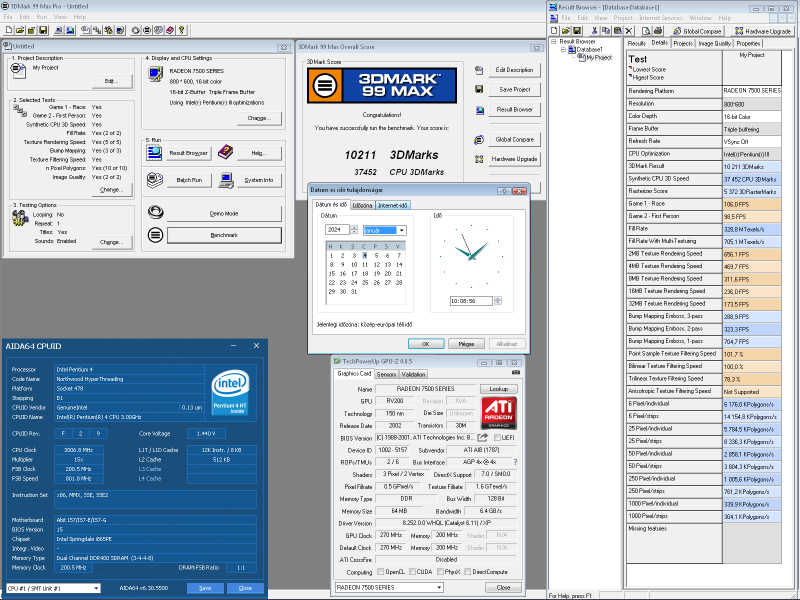Open the Internet Services menu in Result Browser
Viewport: 800px width, 600px height.
click(660, 18)
